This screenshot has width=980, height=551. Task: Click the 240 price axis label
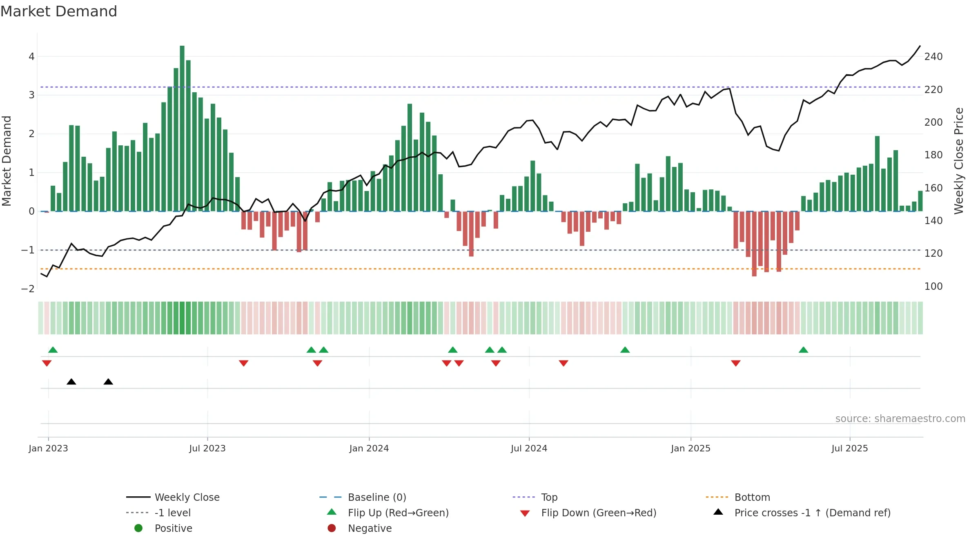click(x=933, y=56)
